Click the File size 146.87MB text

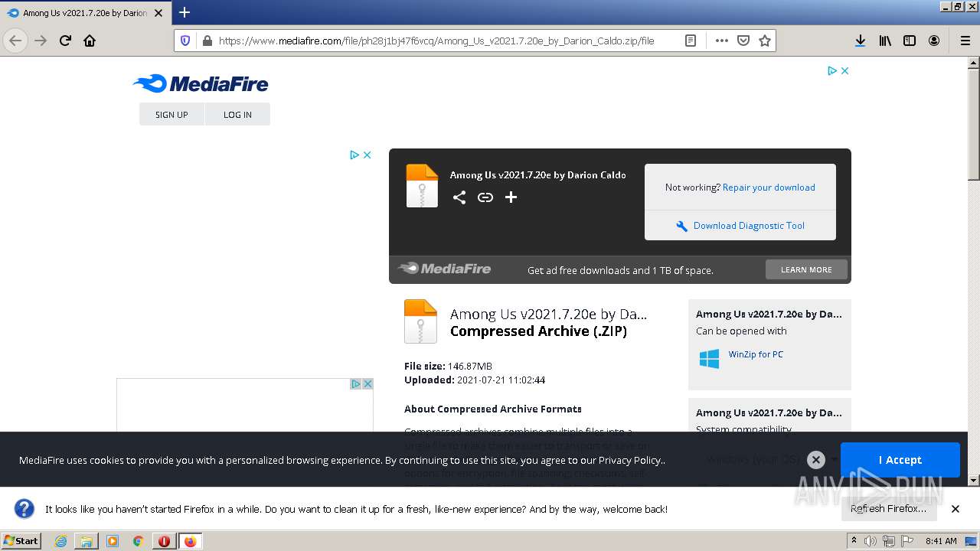(x=448, y=366)
